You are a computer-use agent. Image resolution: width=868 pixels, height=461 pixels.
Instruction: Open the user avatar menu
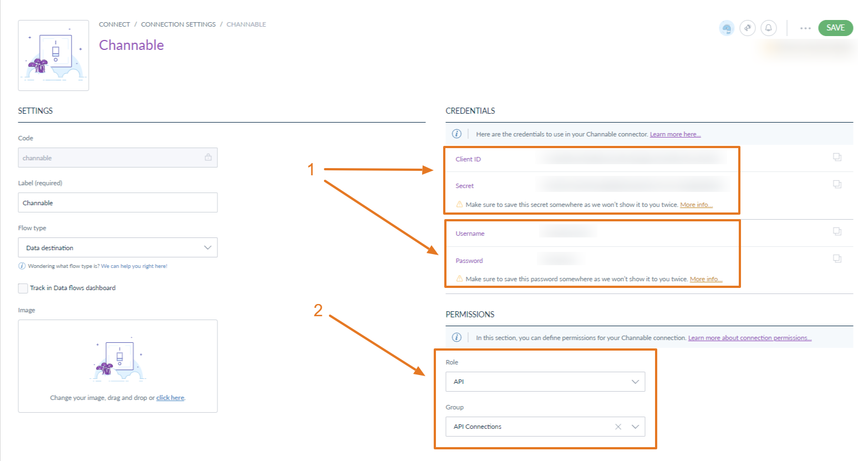tap(727, 28)
